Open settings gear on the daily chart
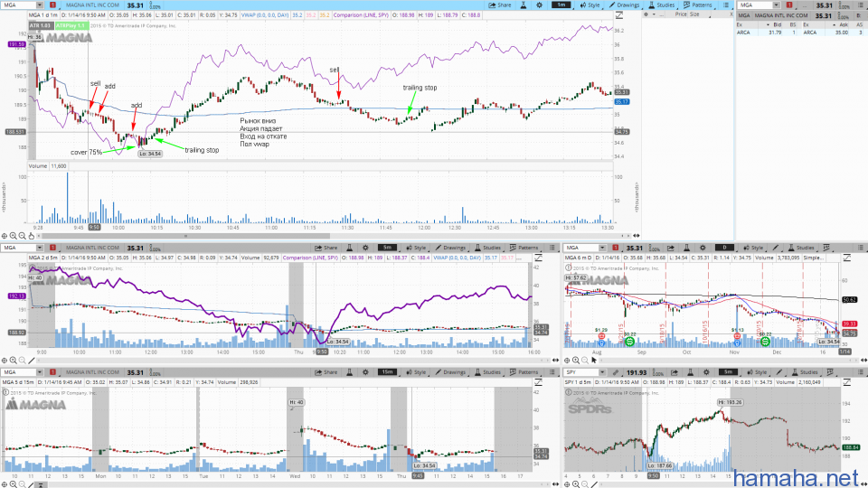 pyautogui.click(x=703, y=248)
